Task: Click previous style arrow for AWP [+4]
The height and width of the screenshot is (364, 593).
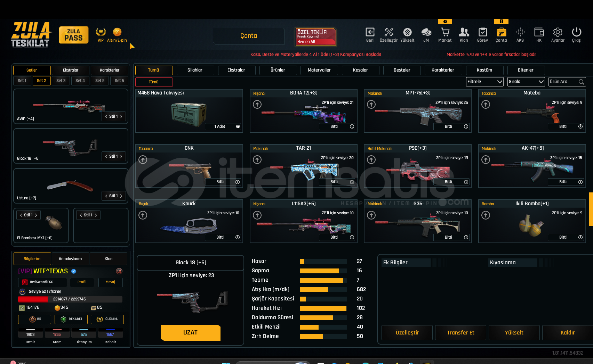Action: pyautogui.click(x=106, y=117)
